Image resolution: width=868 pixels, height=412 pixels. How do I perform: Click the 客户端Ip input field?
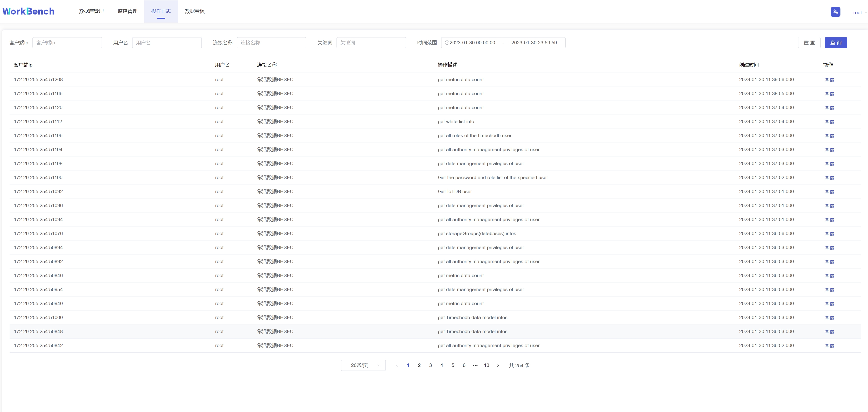(x=67, y=42)
